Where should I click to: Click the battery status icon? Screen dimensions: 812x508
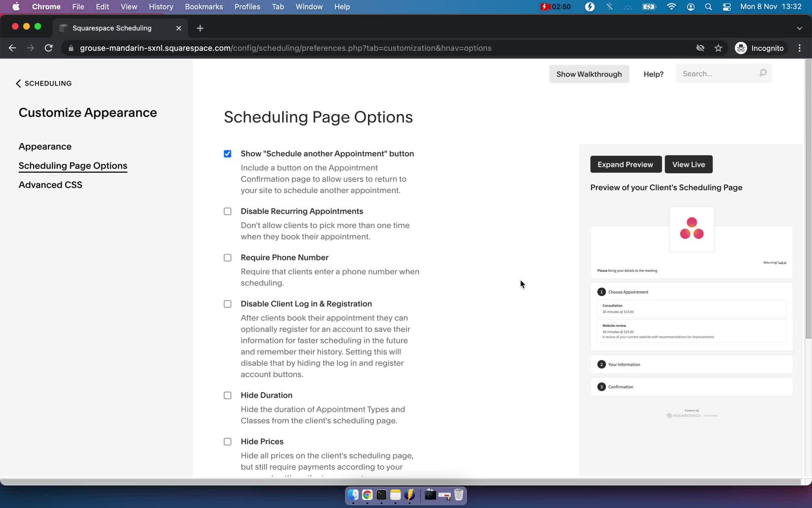(649, 7)
